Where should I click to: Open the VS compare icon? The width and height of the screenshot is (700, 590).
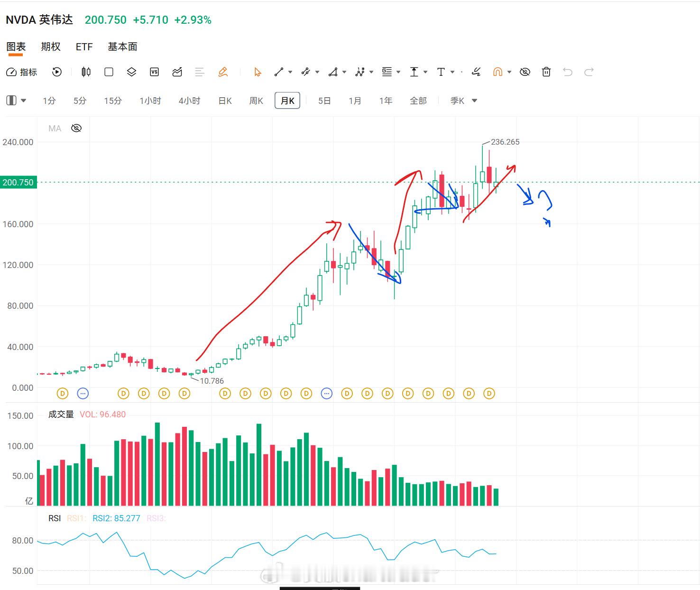pyautogui.click(x=154, y=72)
